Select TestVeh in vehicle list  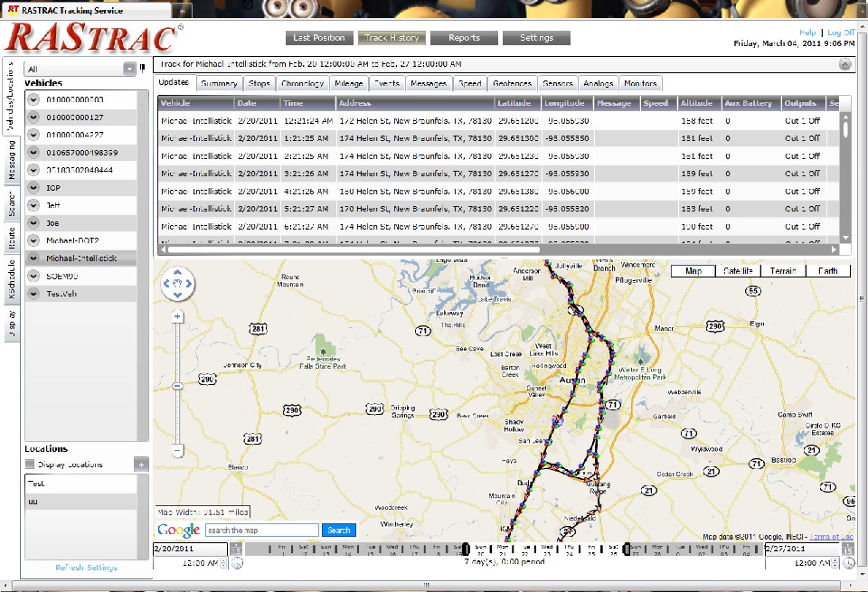[x=81, y=294]
